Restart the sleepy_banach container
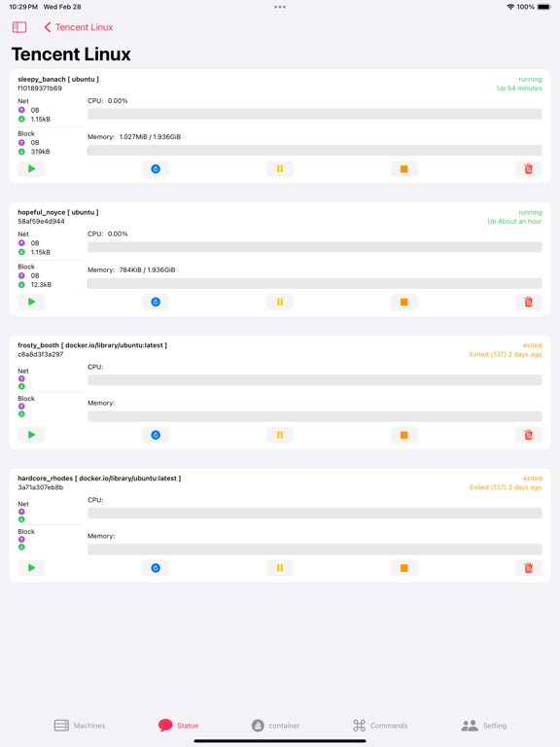 156,168
